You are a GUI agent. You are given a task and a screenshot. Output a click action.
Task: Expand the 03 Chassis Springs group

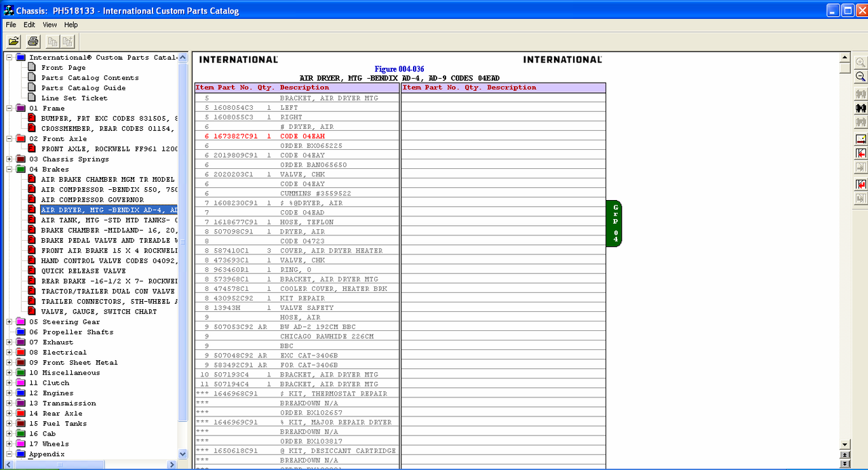(x=9, y=159)
